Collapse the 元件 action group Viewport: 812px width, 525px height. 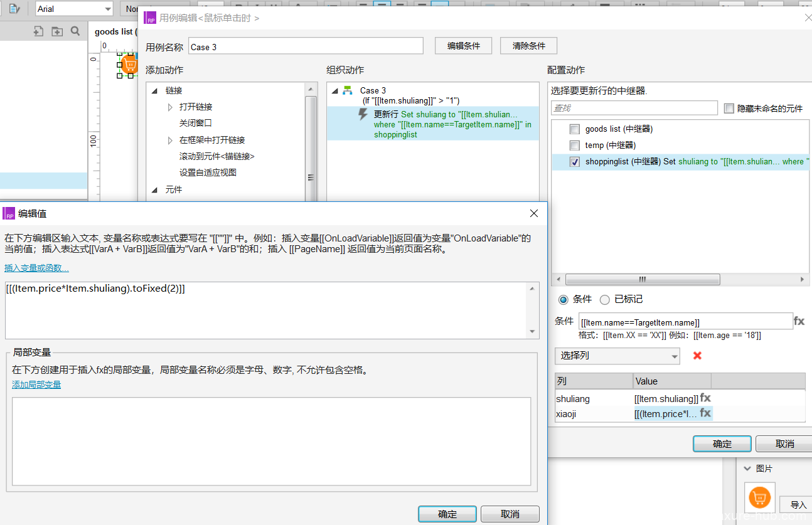(x=155, y=189)
